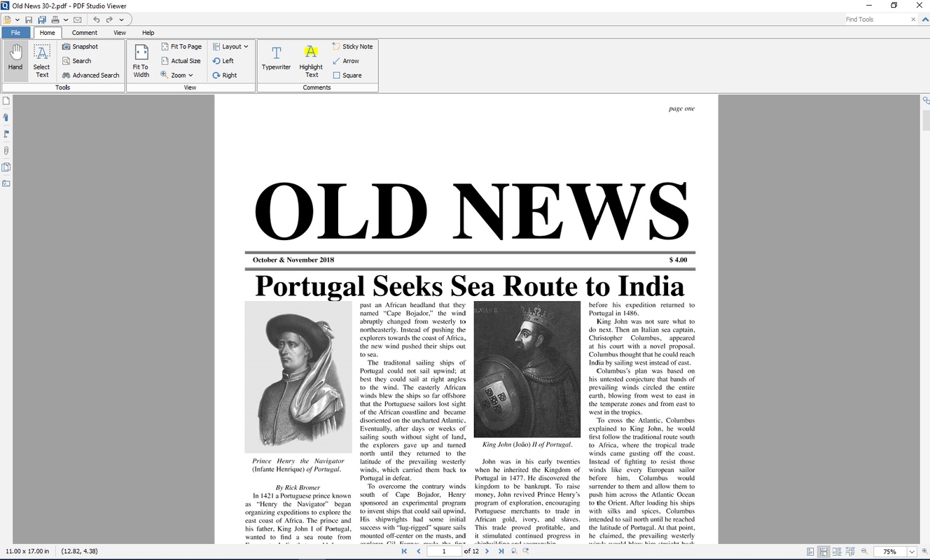Click the email envelope icon in the quick toolbar
Viewport: 930px width, 560px height.
tap(77, 20)
